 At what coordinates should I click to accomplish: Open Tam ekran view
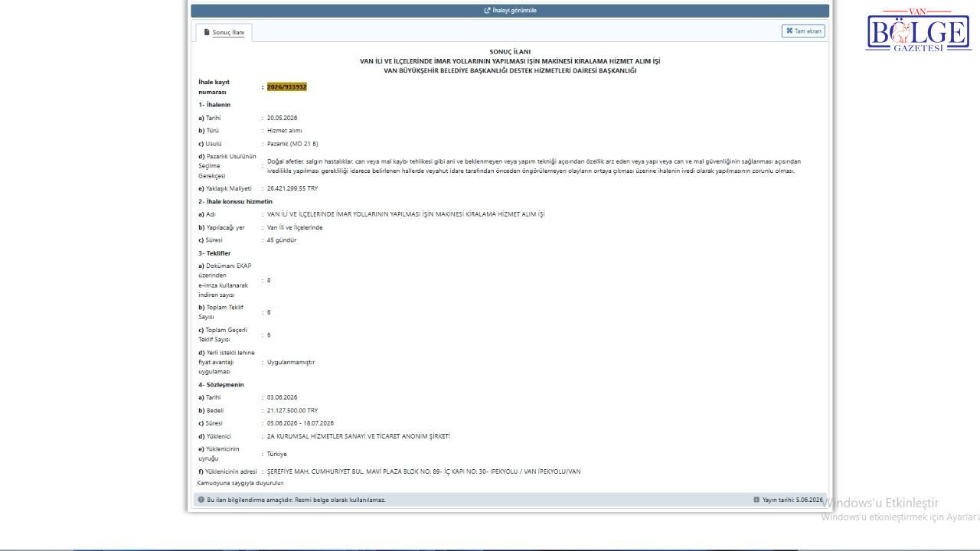point(803,31)
